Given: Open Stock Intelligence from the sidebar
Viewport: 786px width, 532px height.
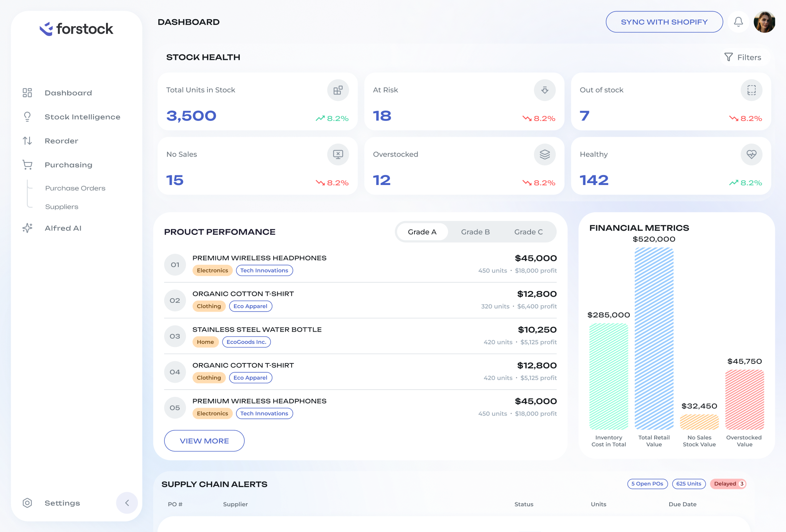Looking at the screenshot, I should (82, 117).
